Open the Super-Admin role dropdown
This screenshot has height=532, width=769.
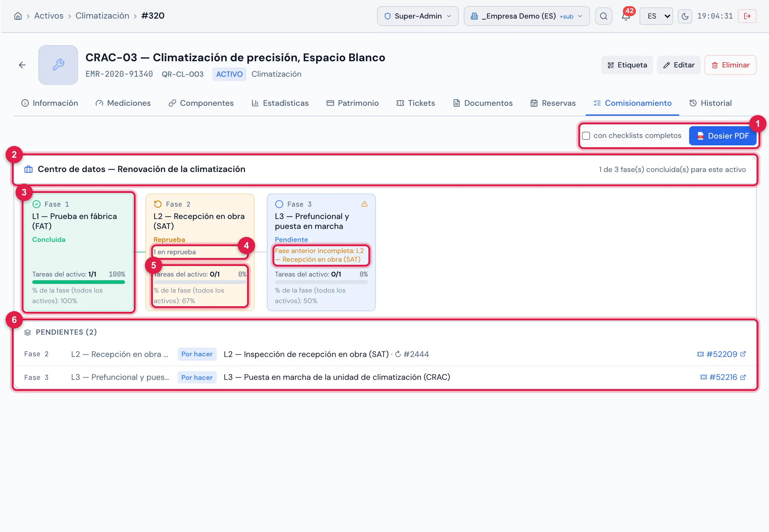click(x=417, y=16)
